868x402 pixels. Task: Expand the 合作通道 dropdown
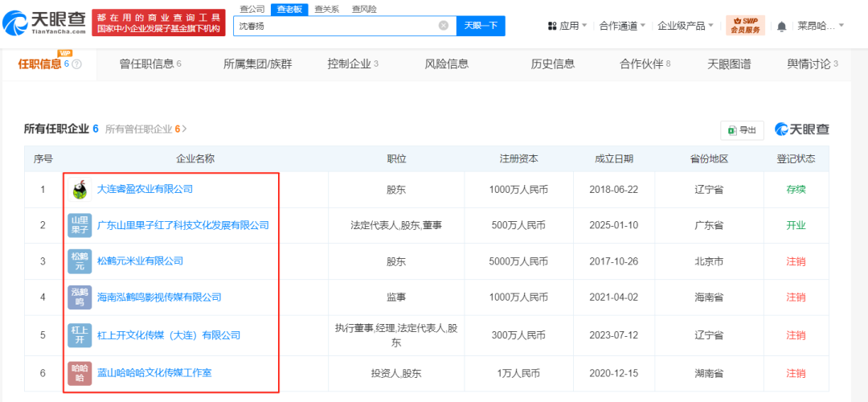(643, 26)
